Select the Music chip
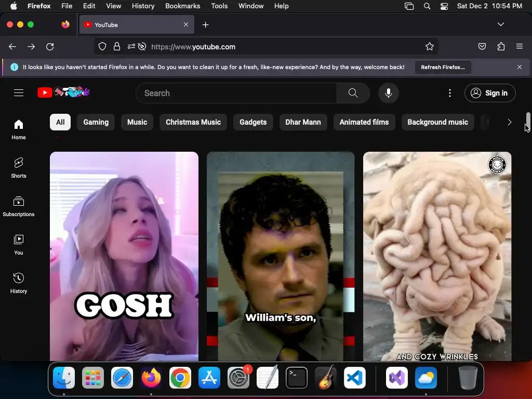Viewport: 532px width, 399px height. click(137, 122)
